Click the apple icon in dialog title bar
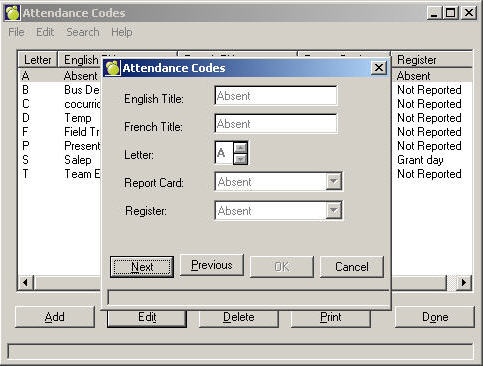Screen dimensions: 483x366 112,68
